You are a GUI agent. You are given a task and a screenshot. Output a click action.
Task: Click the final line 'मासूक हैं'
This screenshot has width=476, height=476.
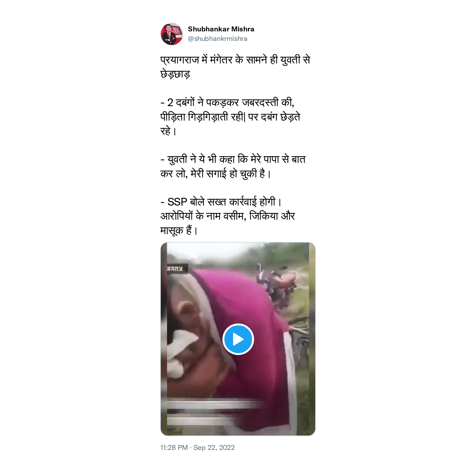[179, 230]
